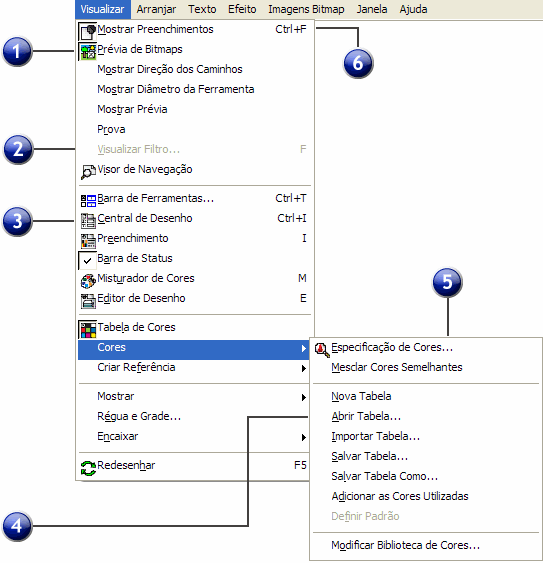Click the Central de Desenho icon
543x563 pixels.
[x=88, y=220]
